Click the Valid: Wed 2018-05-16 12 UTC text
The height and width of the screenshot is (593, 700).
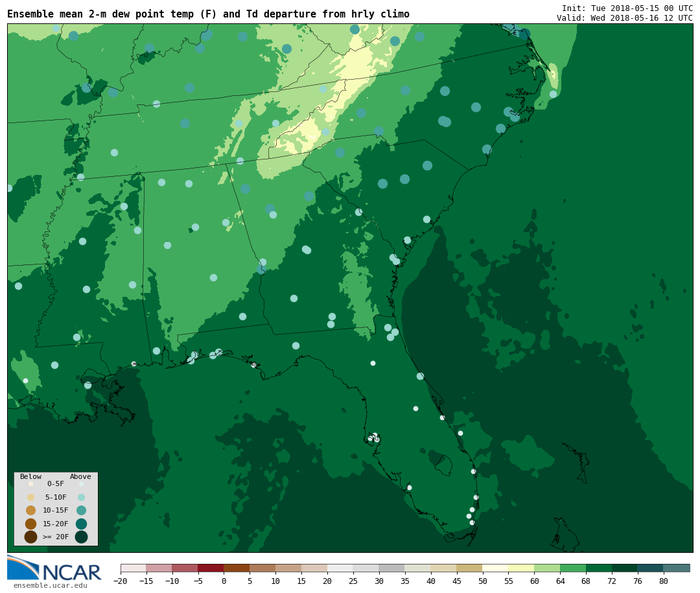625,18
